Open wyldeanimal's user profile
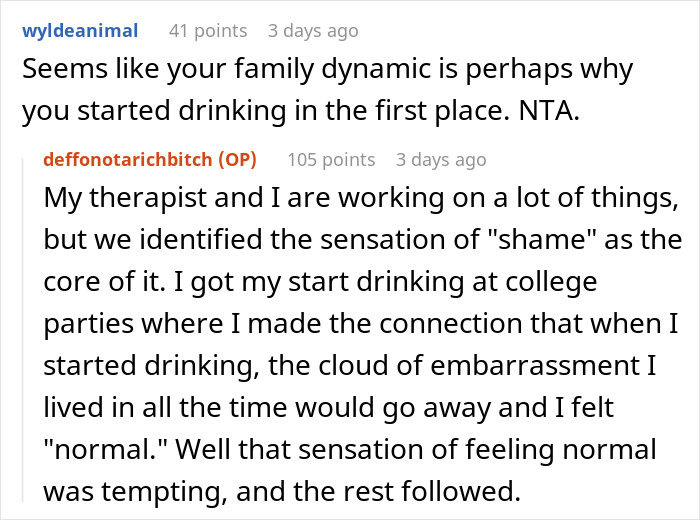The image size is (700, 520). pos(80,31)
